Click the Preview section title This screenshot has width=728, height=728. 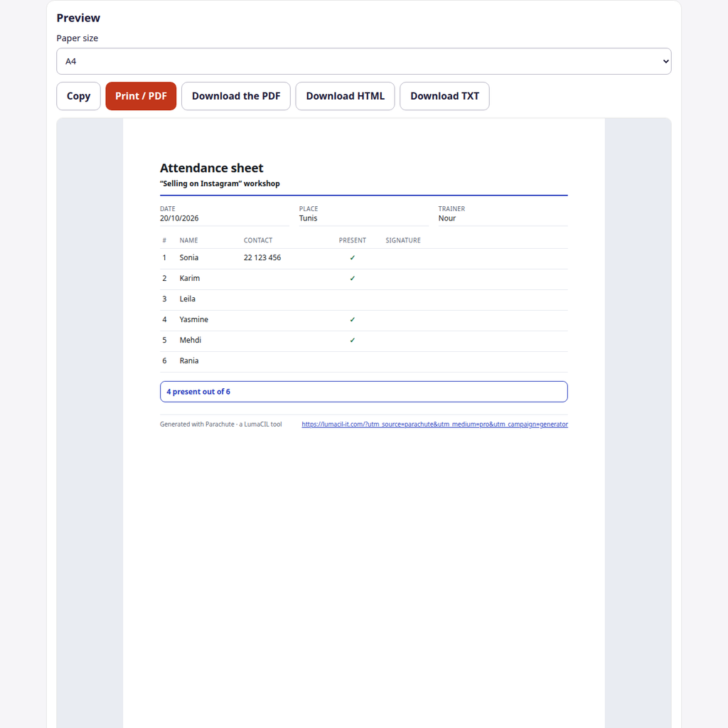[78, 18]
